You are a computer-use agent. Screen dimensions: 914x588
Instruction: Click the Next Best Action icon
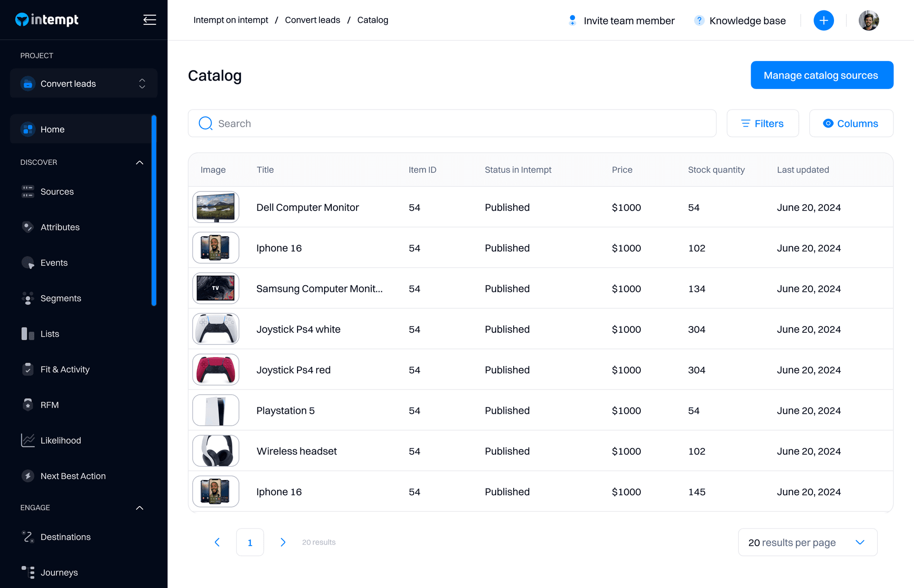pos(28,476)
